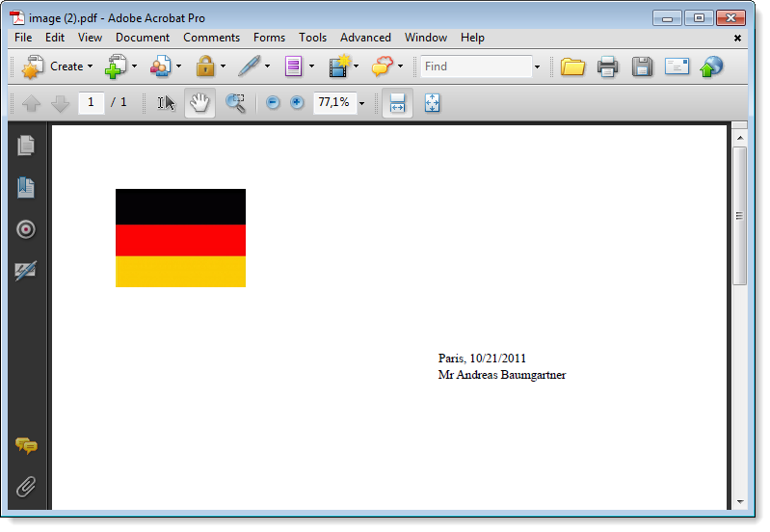Viewport: 770px width, 532px height.
Task: Click the Multimedia filmstrip icon
Action: [339, 66]
